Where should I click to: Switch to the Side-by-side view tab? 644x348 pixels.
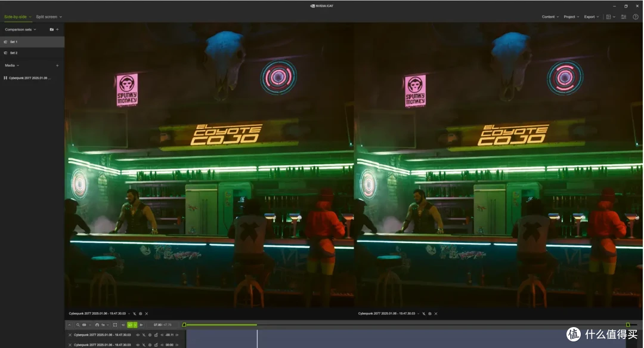17,17
